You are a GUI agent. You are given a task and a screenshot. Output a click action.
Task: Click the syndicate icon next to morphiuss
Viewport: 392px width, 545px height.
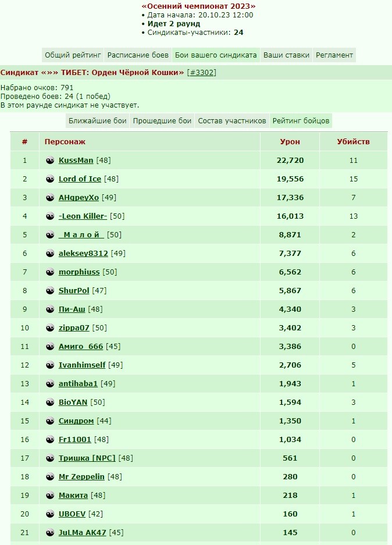(50, 272)
